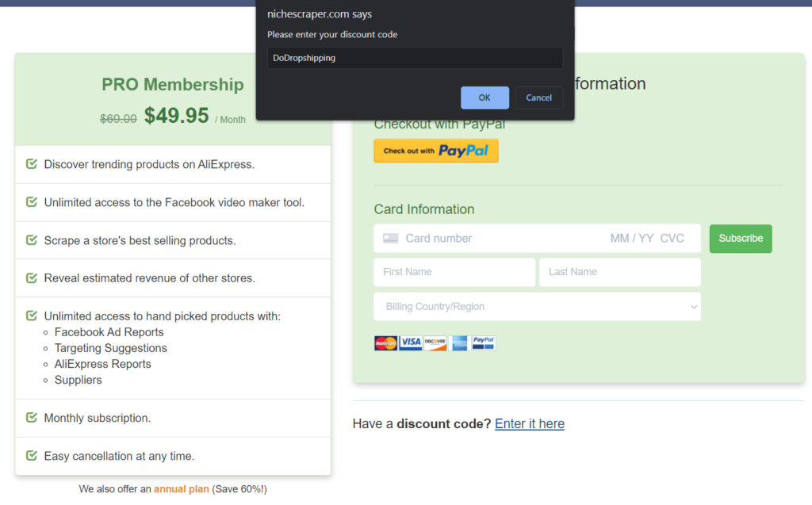Click check icon beside Unlimited access to hand picked
Screen dimensions: 812x505
point(32,316)
